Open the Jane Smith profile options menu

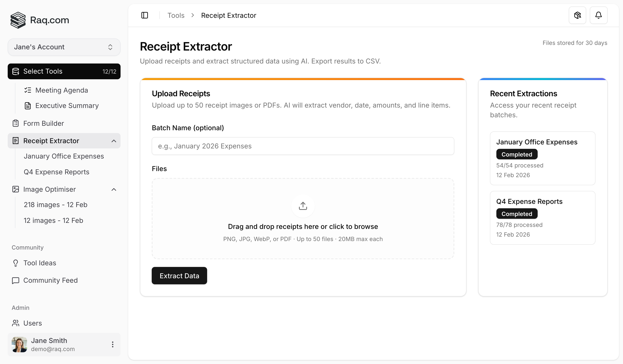[x=113, y=344]
